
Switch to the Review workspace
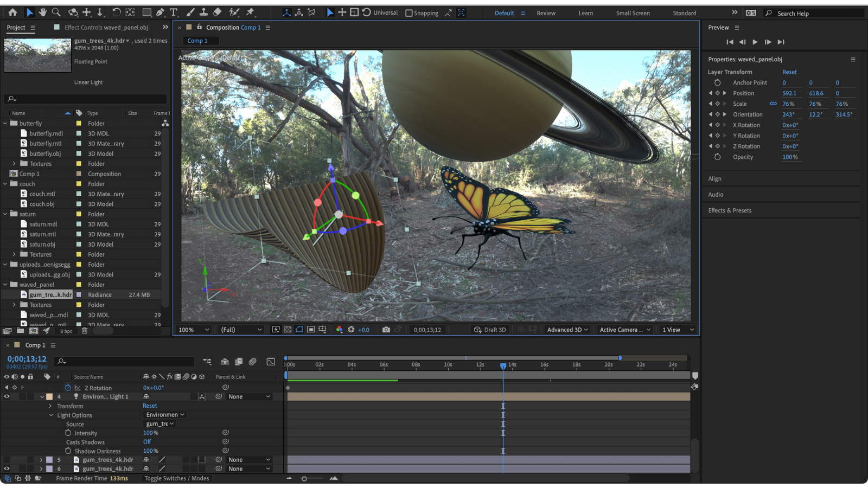[546, 13]
